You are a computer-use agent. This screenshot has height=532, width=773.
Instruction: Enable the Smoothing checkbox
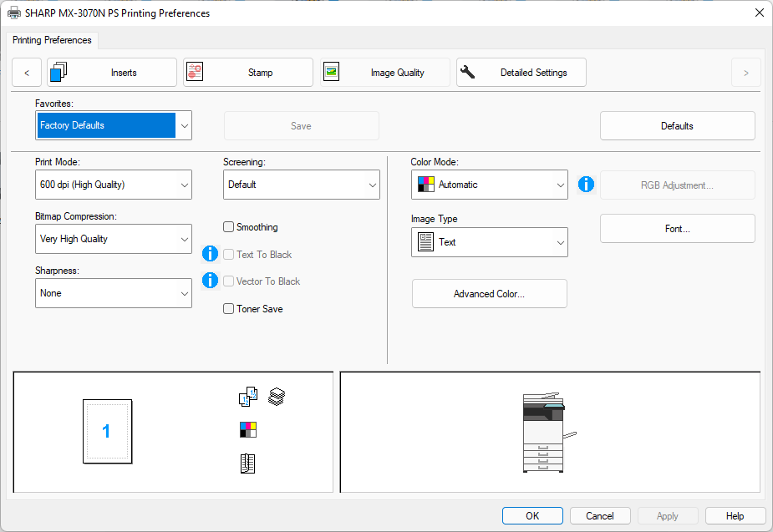point(229,227)
